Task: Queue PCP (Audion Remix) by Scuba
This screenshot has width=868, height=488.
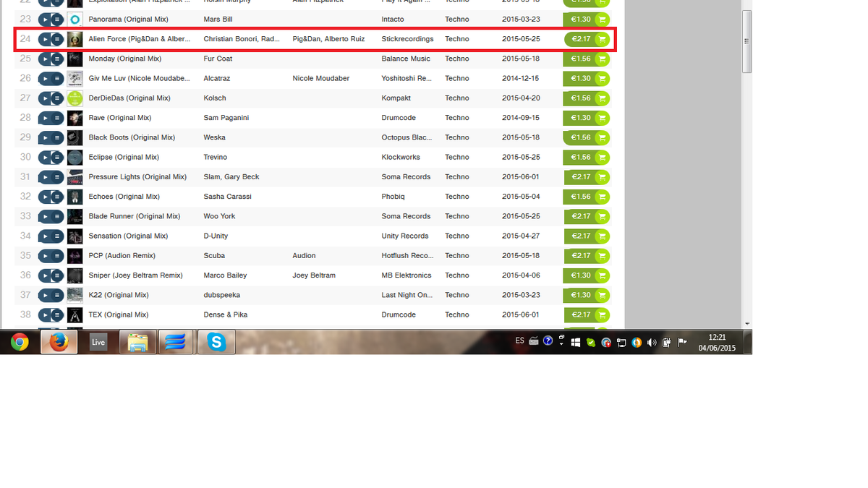Action: [58, 255]
